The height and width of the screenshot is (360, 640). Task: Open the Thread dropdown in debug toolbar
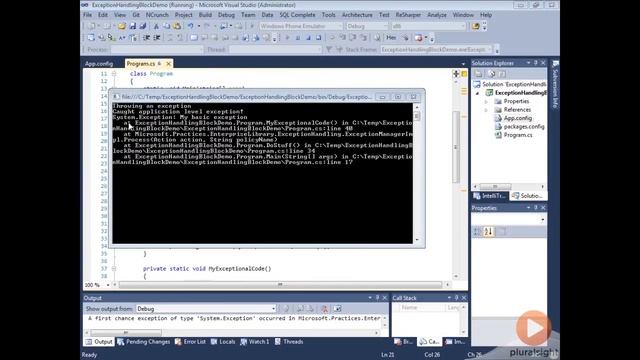pos(276,49)
